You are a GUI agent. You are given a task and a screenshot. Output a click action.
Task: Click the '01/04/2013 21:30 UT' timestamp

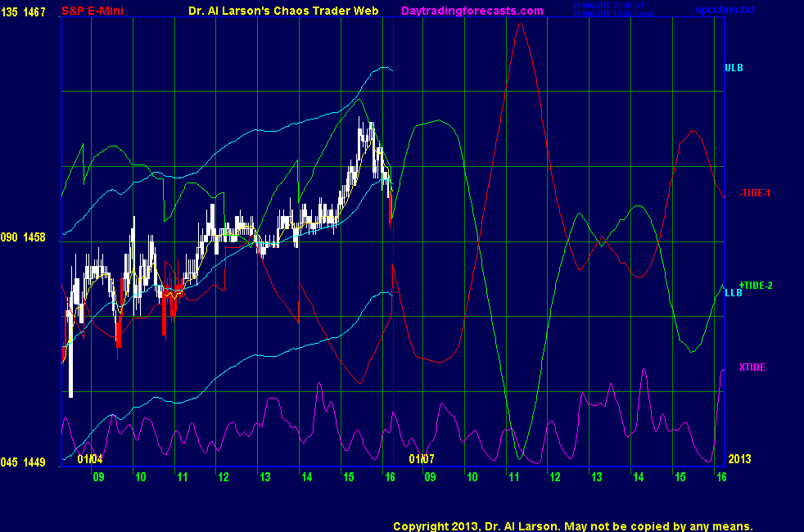pos(608,5)
